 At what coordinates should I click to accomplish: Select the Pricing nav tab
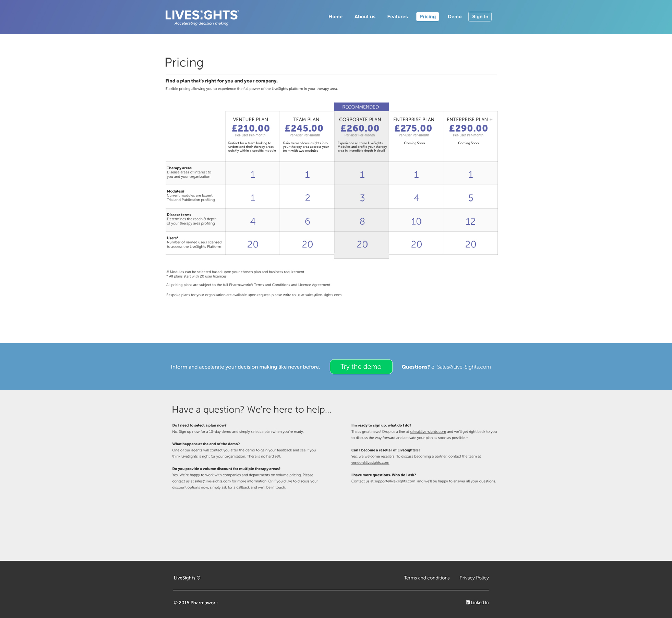pyautogui.click(x=427, y=16)
